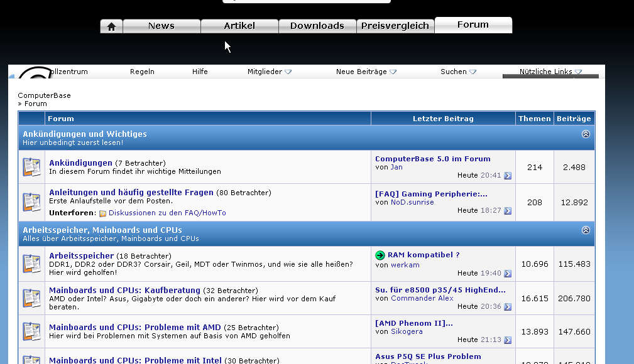This screenshot has height=364, width=634.
Task: View user profile of werkam
Action: [x=405, y=265]
